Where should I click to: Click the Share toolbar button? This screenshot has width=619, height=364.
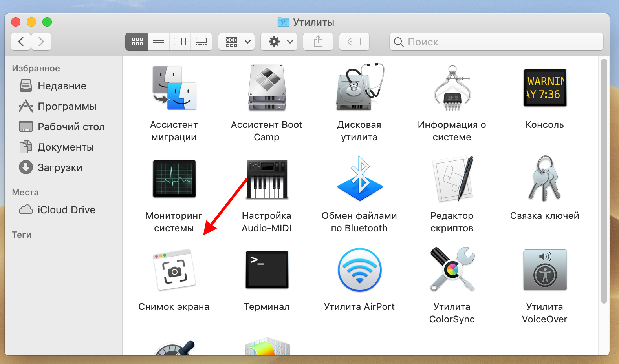pos(318,42)
